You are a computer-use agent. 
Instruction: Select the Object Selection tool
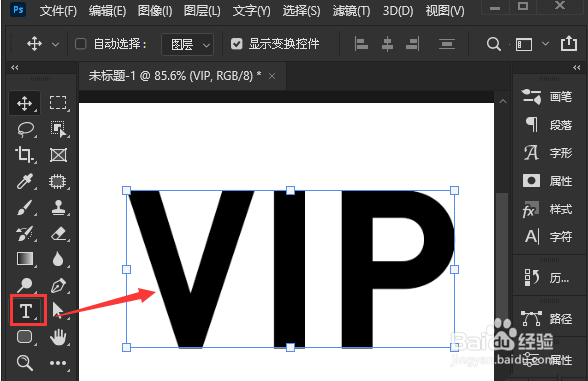coord(58,129)
